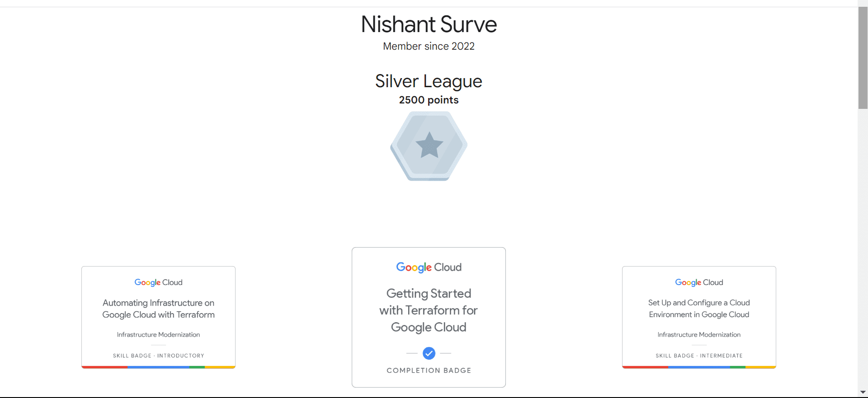Click Google Cloud logo on Getting Started card
This screenshot has width=868, height=398.
(429, 267)
